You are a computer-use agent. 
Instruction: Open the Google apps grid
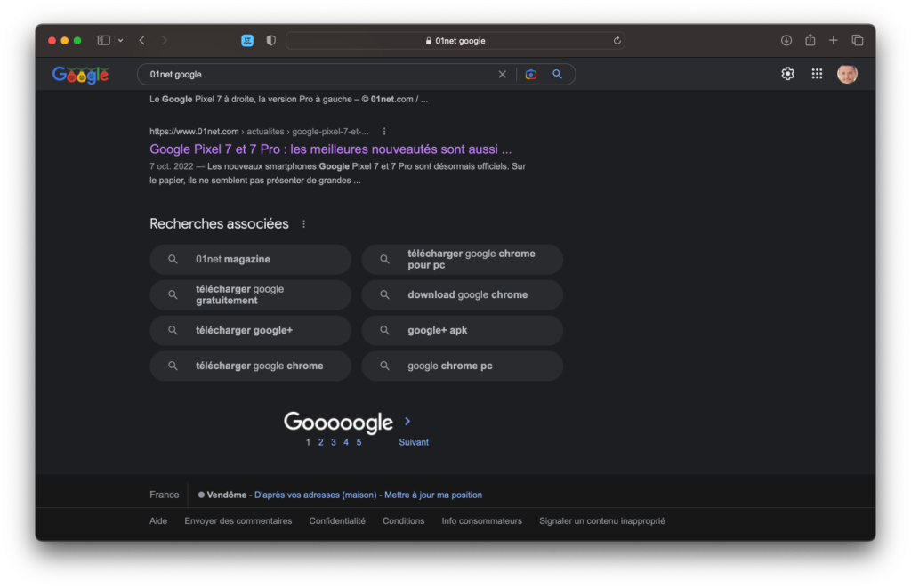tap(817, 74)
